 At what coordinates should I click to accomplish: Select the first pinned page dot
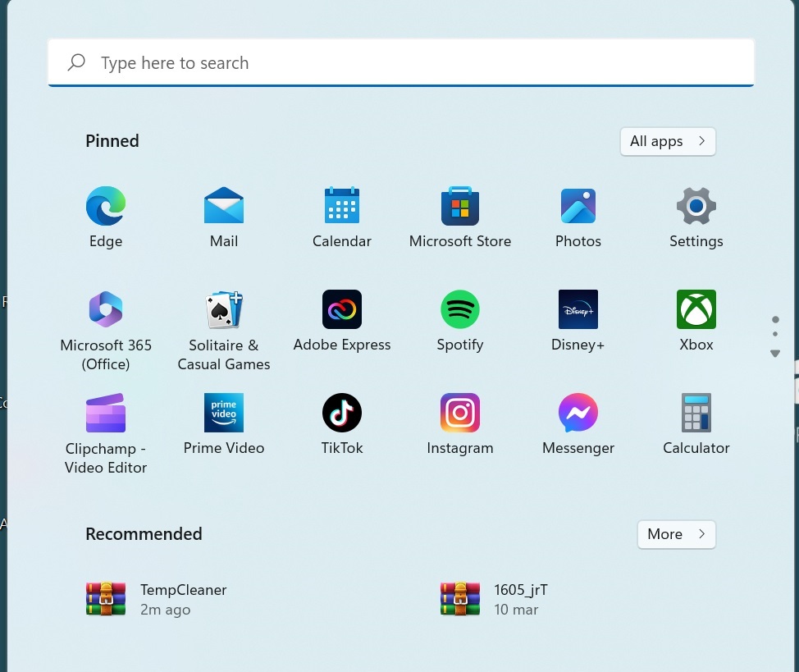coord(775,320)
